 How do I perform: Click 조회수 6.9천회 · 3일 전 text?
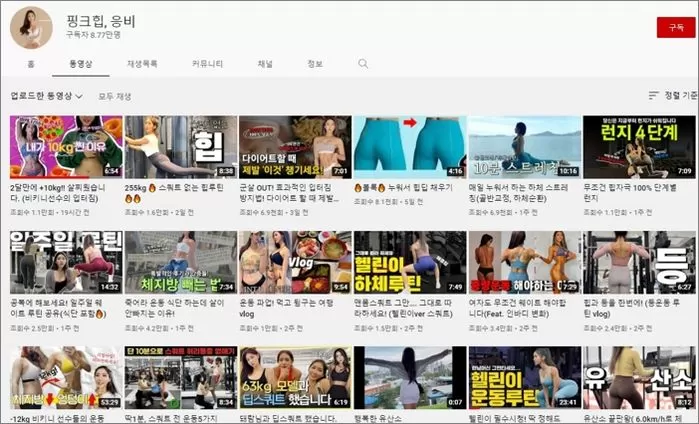pyautogui.click(x=274, y=213)
